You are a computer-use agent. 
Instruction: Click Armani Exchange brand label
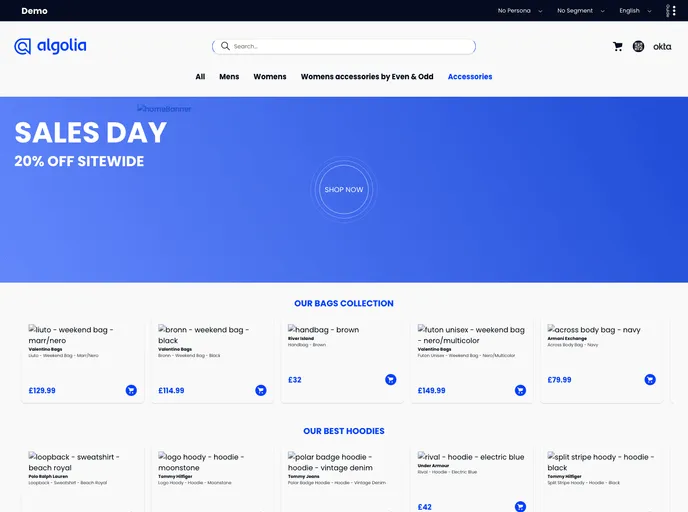click(567, 338)
